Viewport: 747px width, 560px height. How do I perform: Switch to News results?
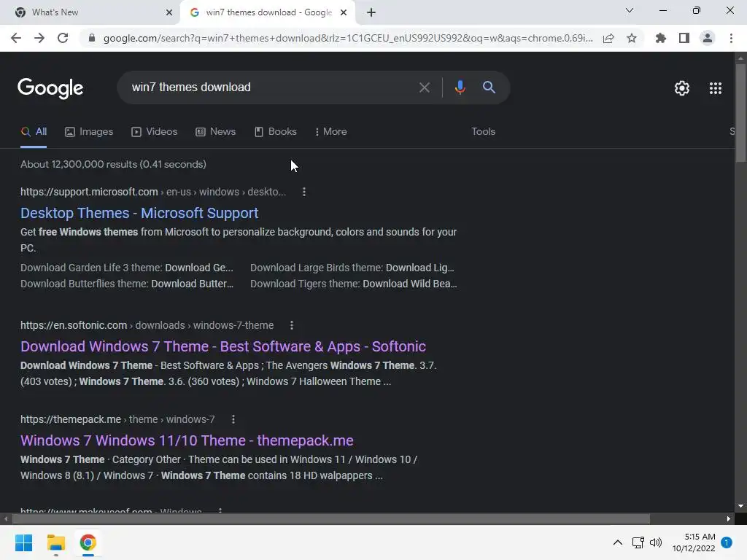(x=216, y=132)
